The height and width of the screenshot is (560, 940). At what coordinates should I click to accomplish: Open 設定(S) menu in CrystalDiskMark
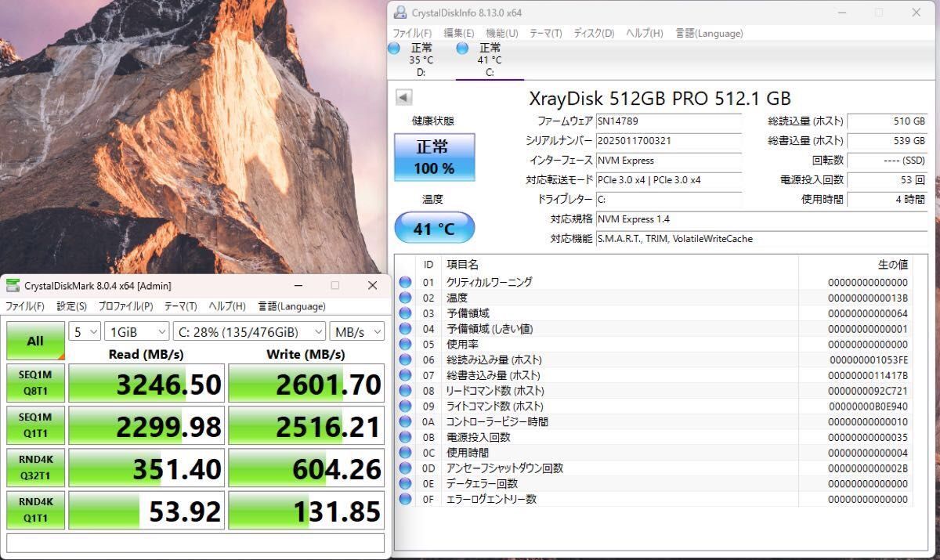(x=72, y=306)
